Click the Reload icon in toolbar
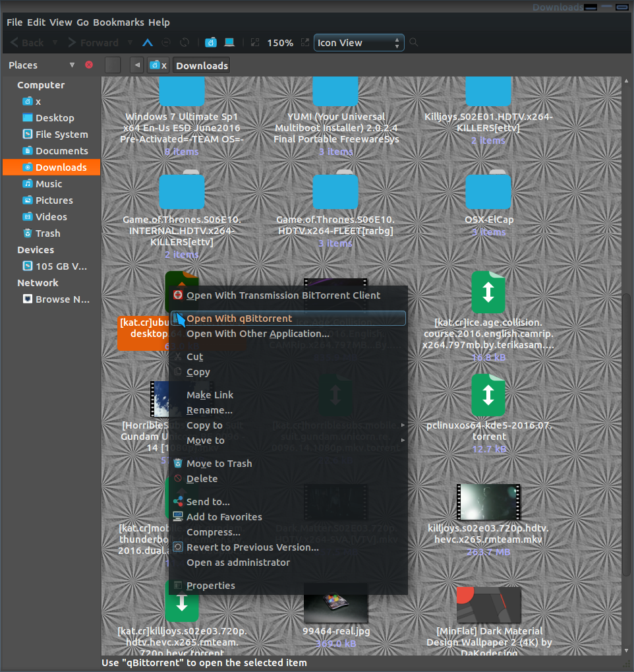Viewport: 634px width, 672px height. click(185, 42)
